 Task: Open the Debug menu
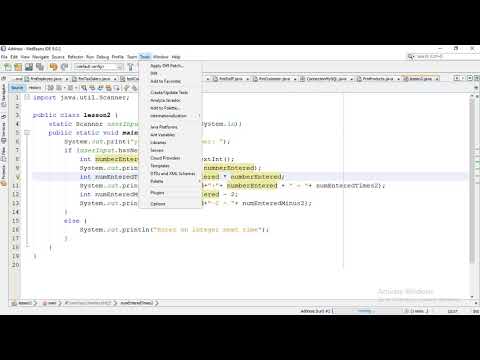(x=103, y=57)
